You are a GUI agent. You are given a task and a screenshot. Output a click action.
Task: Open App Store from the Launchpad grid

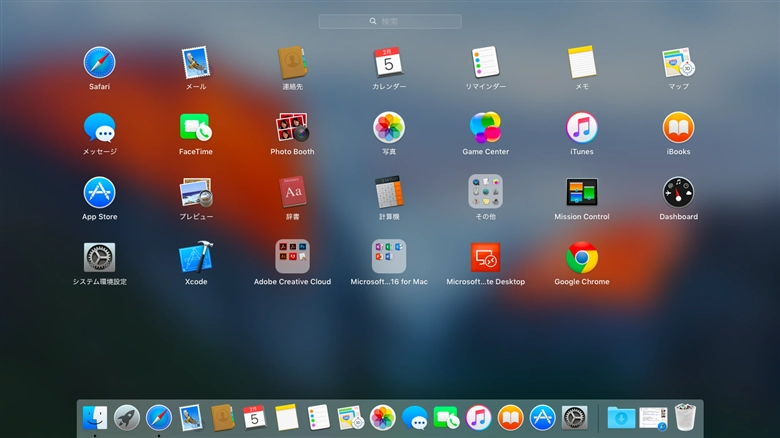99,193
